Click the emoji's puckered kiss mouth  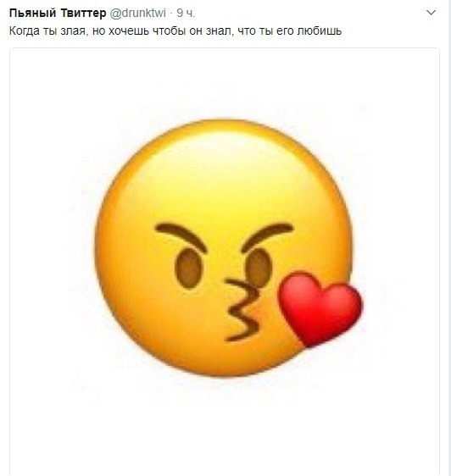(242, 310)
